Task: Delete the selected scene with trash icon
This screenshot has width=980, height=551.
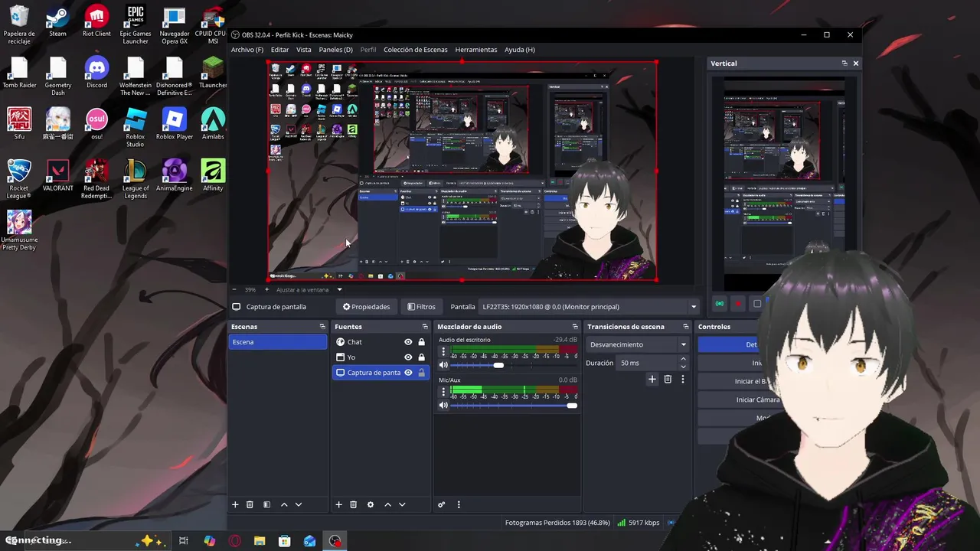Action: (x=250, y=504)
